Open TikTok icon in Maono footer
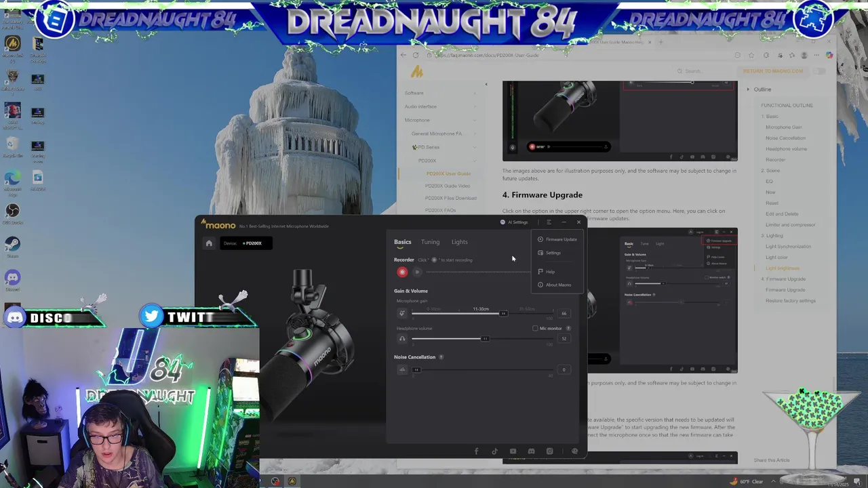Screen dimensions: 868x488 [x=494, y=451]
